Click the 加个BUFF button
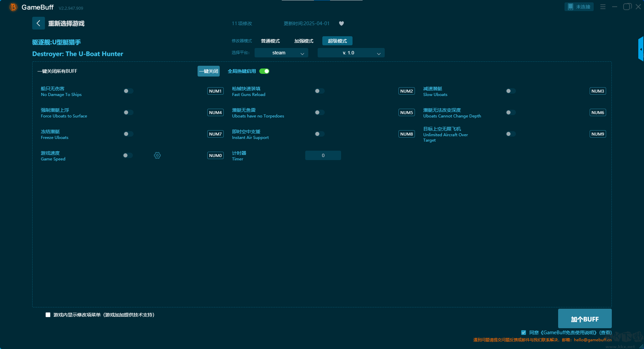The height and width of the screenshot is (349, 644). pyautogui.click(x=585, y=319)
